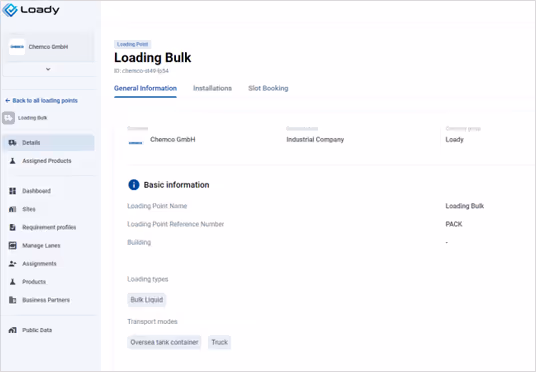Open the Products flask icon
The image size is (536, 372).
[12, 282]
